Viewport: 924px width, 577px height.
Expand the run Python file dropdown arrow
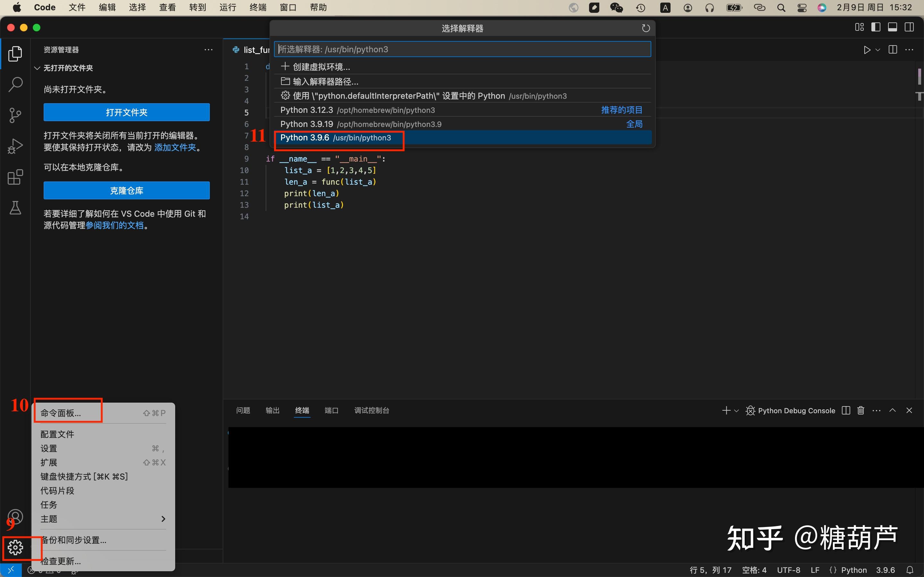coord(878,50)
